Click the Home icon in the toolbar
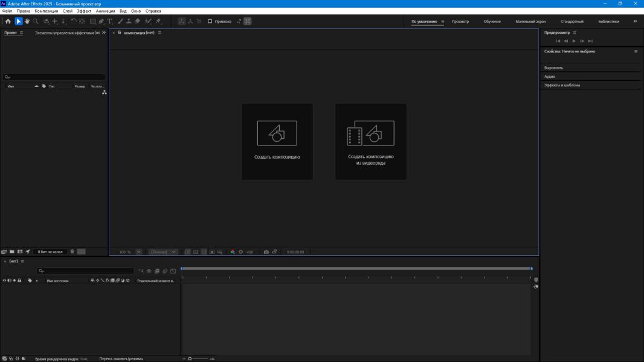The width and height of the screenshot is (644, 362). point(8,21)
